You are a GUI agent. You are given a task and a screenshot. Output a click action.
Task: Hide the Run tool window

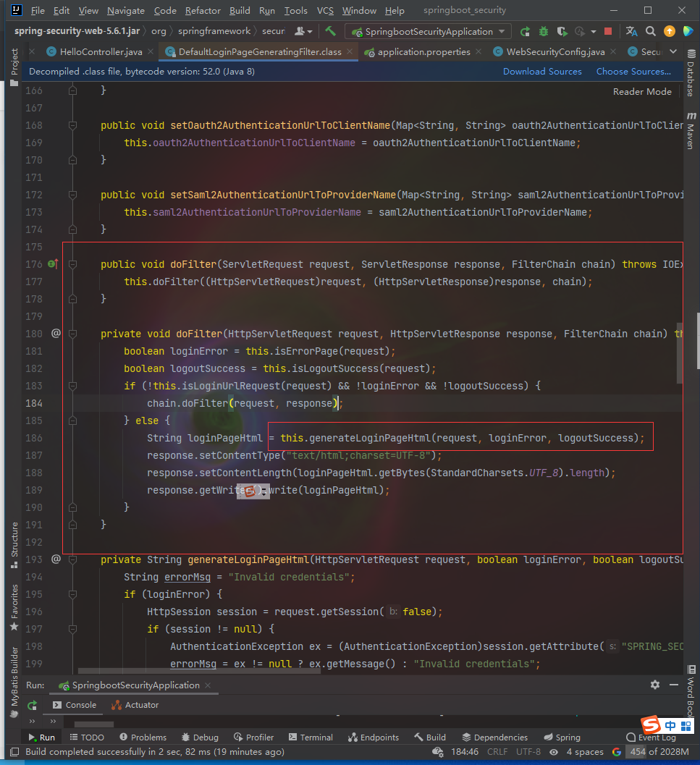(674, 685)
